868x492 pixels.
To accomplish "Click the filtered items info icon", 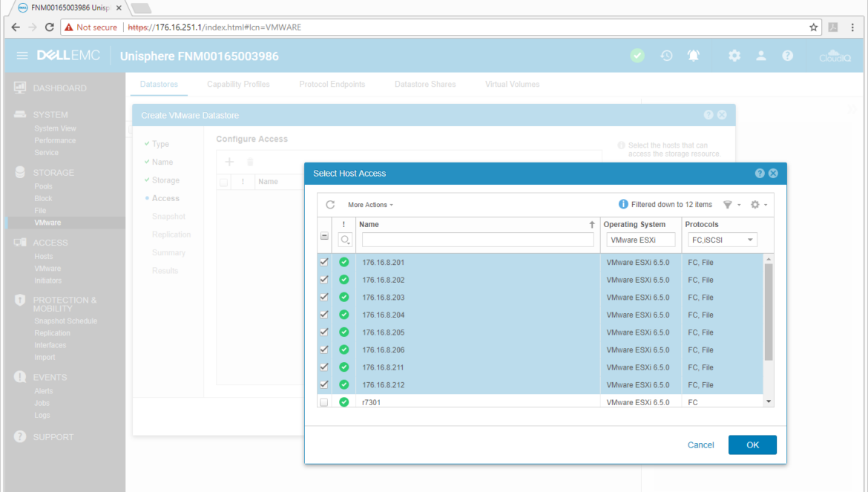I will (x=622, y=204).
